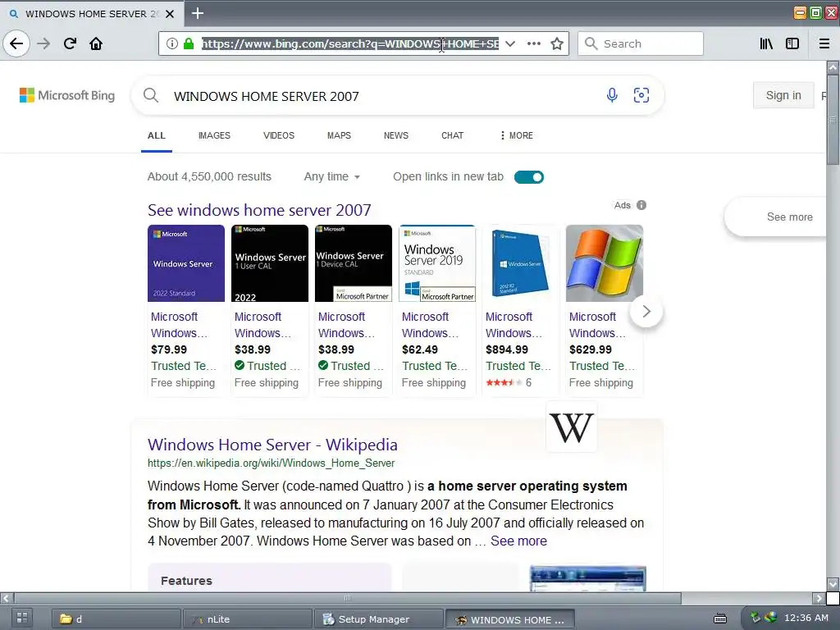The image size is (840, 630).
Task: Open Windows Server 1 Device CAL thumbnail
Action: [353, 263]
